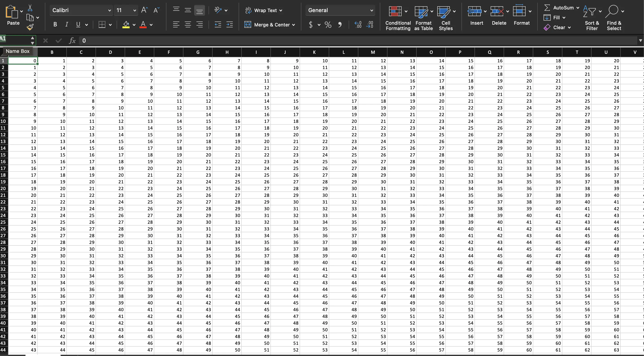
Task: Apply percent style to selection
Action: [x=328, y=24]
